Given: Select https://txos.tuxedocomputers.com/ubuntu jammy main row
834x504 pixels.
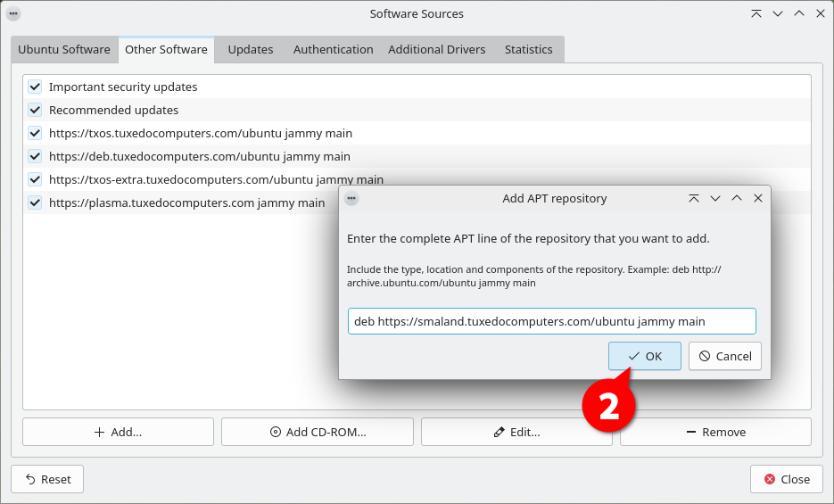Looking at the screenshot, I should (417, 133).
